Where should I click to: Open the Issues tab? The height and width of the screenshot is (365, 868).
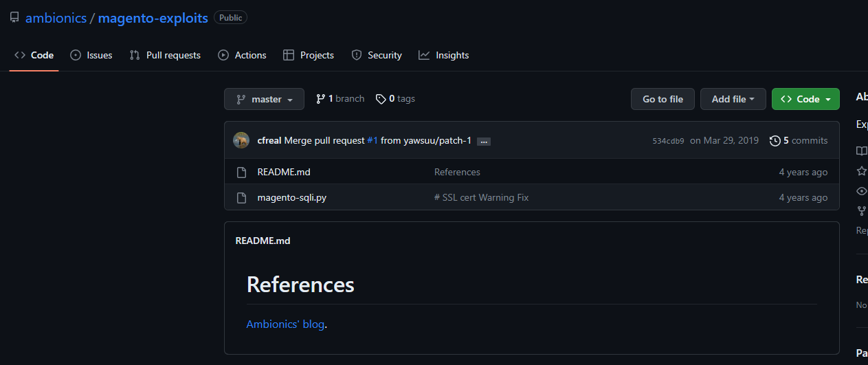(91, 55)
